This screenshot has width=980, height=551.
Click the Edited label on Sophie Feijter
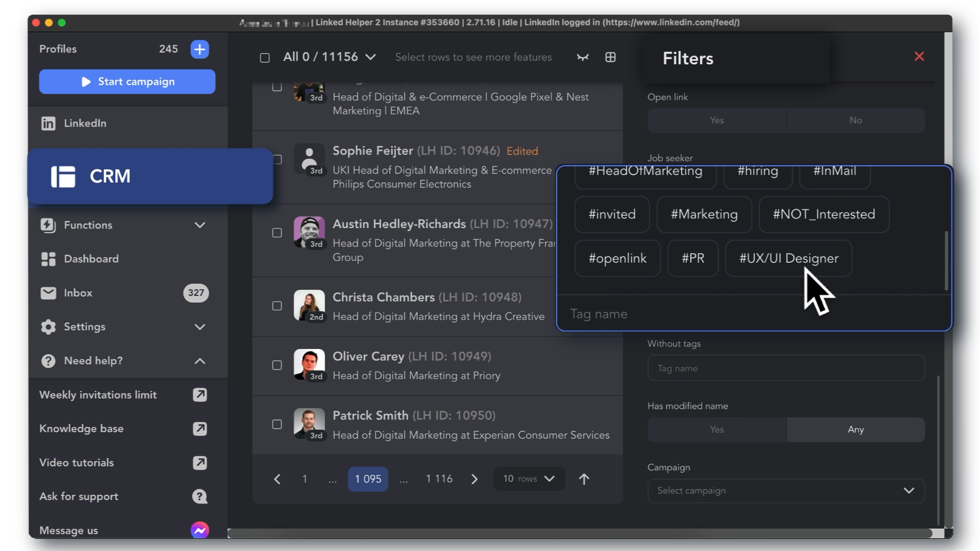click(x=522, y=152)
